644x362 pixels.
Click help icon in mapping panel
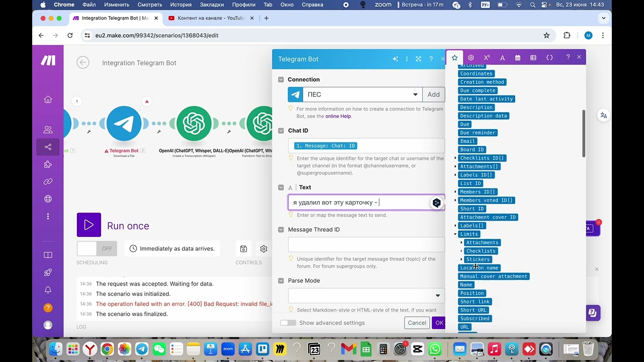568,57
